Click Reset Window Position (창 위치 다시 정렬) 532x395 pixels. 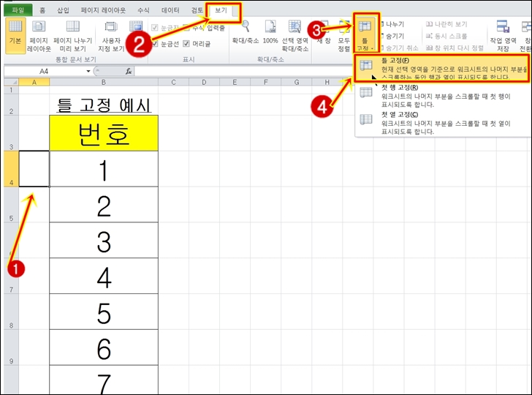(x=455, y=48)
